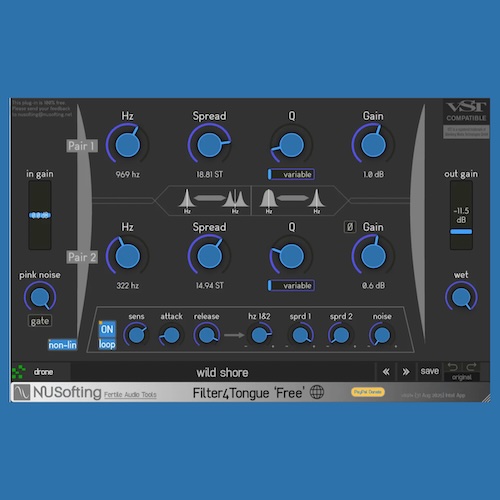Turn the wet knob
500x500 pixels.
(461, 296)
